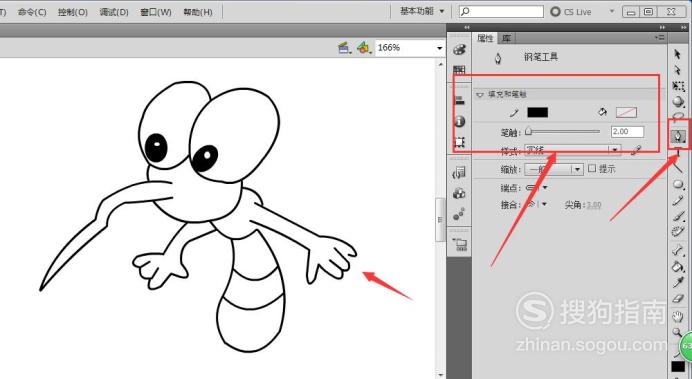Screen dimensions: 692x379
Task: Open the Project panel icon
Action: [459, 244]
